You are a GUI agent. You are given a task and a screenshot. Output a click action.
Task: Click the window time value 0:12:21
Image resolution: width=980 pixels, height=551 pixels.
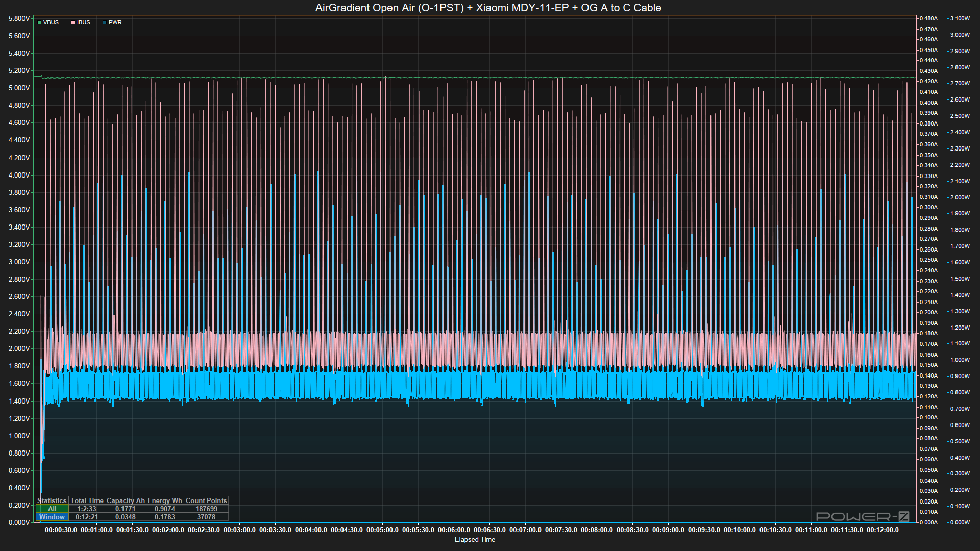(x=87, y=517)
